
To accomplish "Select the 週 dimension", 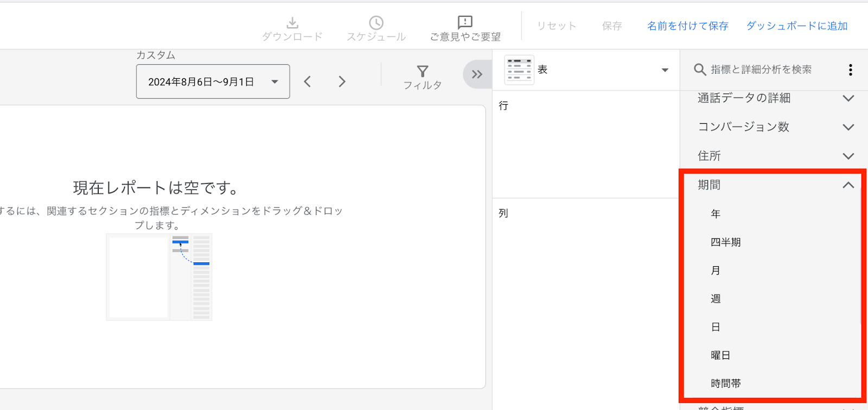I will (x=716, y=299).
